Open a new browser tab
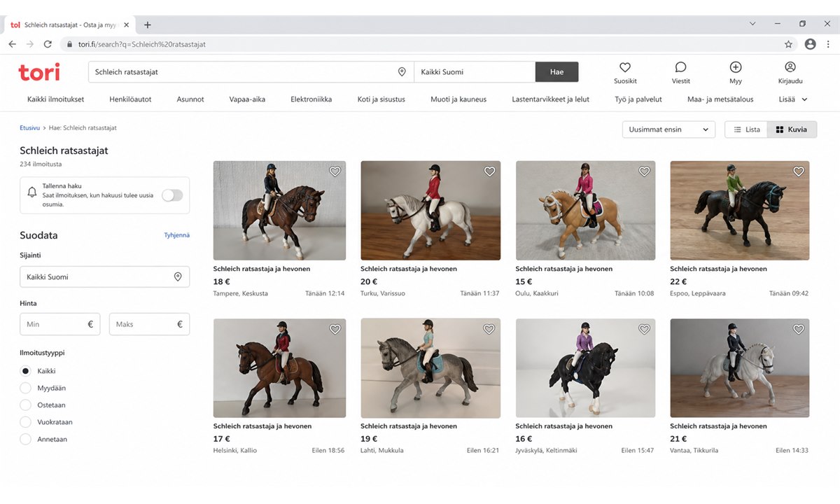The width and height of the screenshot is (840, 504). pyautogui.click(x=147, y=24)
